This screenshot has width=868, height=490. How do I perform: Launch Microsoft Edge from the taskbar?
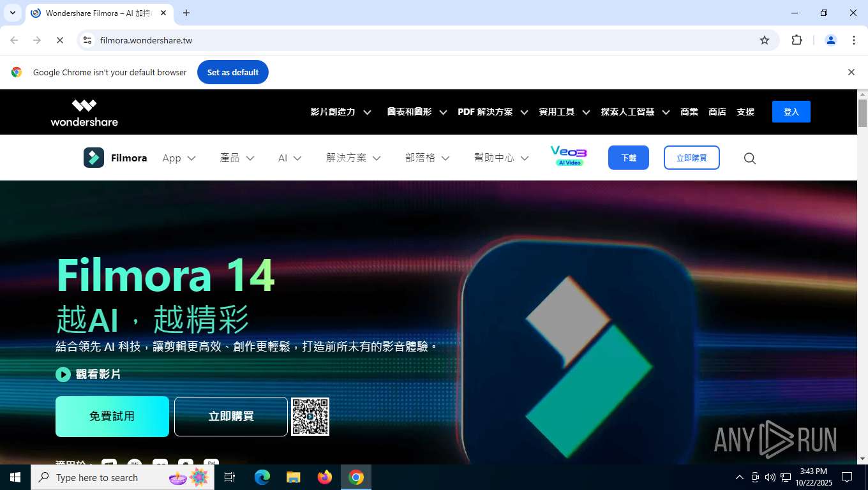[x=262, y=477]
